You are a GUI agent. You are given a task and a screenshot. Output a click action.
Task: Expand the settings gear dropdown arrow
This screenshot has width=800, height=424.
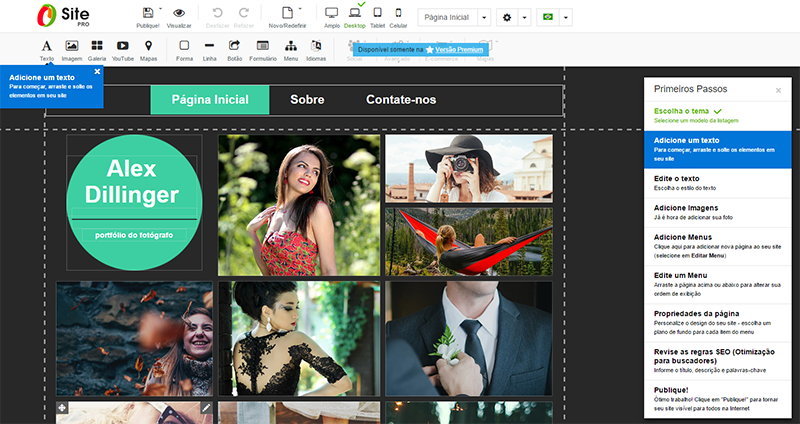[x=524, y=17]
